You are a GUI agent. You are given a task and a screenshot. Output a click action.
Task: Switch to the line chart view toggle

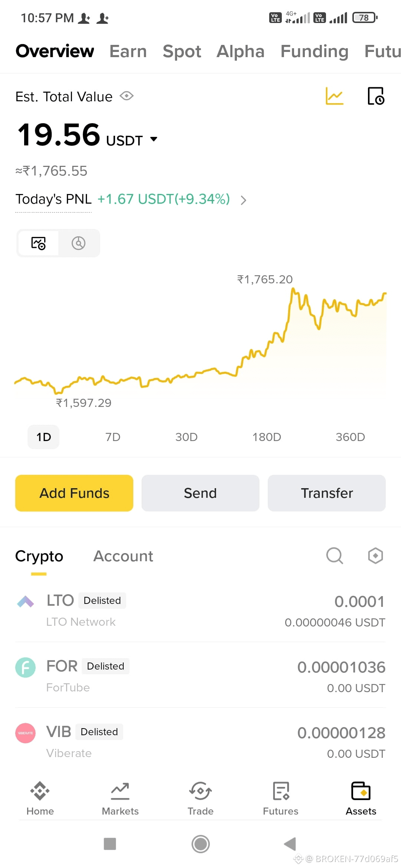pyautogui.click(x=38, y=243)
